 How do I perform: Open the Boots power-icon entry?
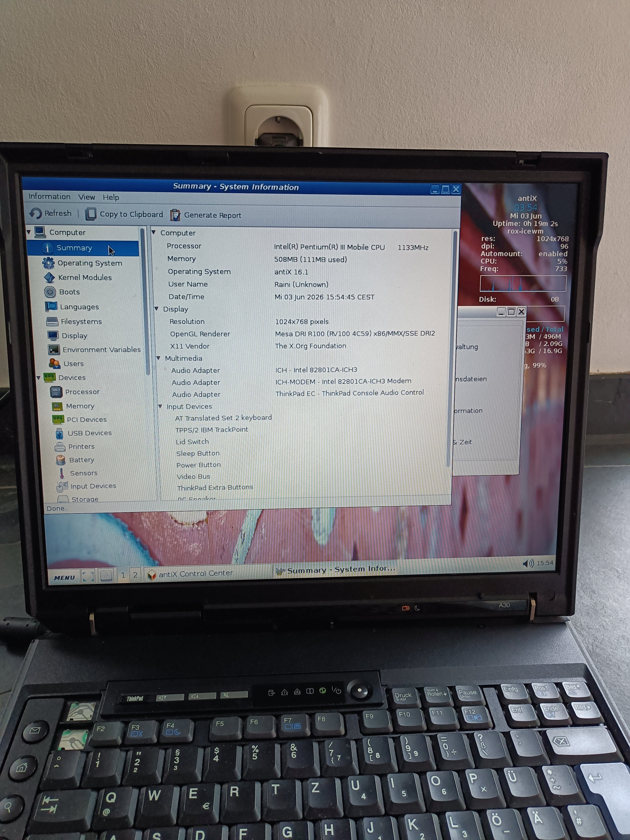50,292
